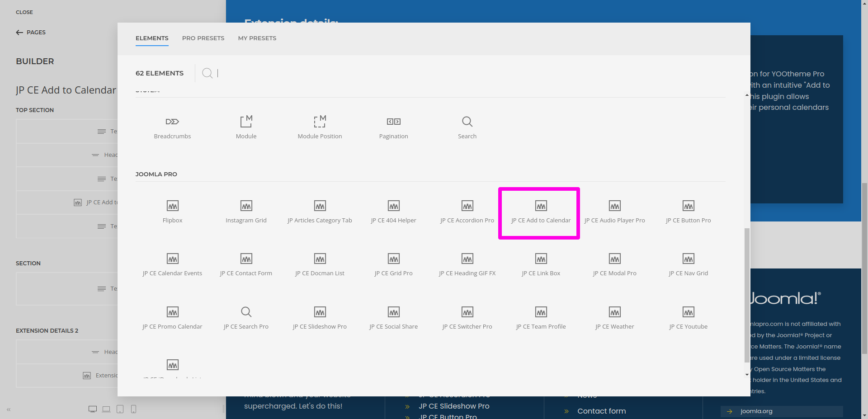Screen dimensions: 868x419
Task: Add JP CE Grid Pro element
Action: [393, 265]
